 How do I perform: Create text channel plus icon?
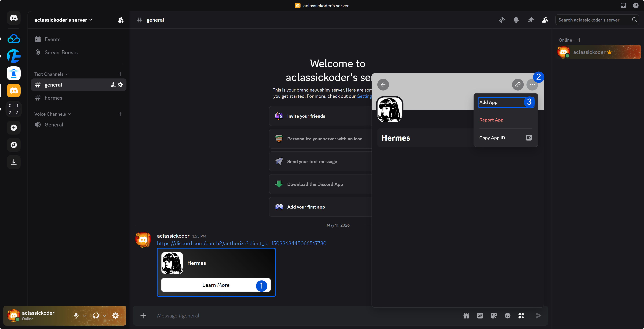click(x=120, y=74)
